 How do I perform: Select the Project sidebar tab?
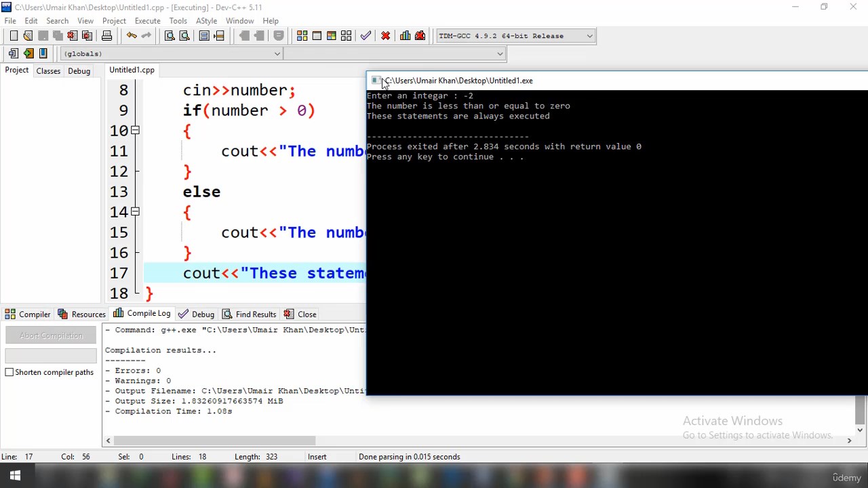coord(17,70)
